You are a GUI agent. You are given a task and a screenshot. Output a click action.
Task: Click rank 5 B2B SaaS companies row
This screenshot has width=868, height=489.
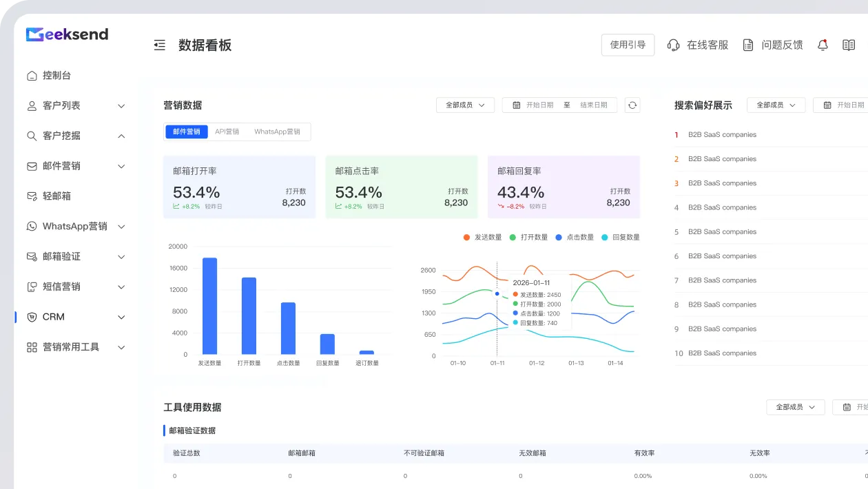click(771, 232)
